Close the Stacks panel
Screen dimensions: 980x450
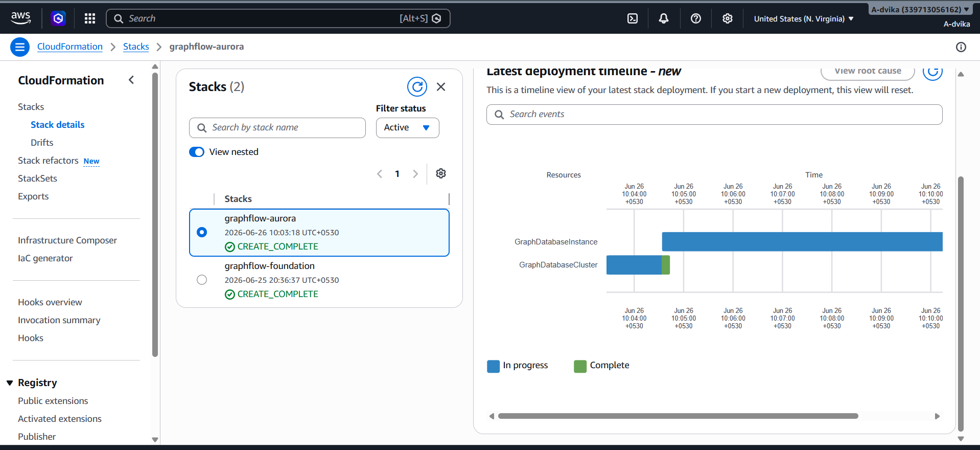tap(441, 87)
